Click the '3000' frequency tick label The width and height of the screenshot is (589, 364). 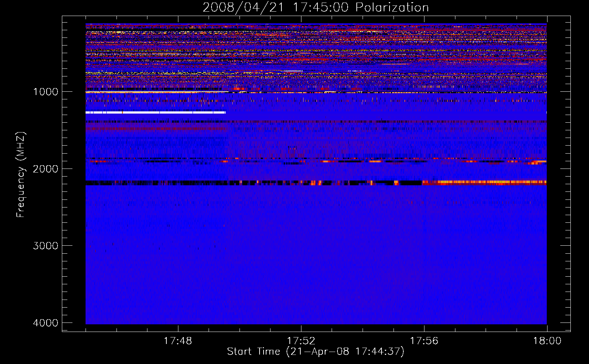46,246
